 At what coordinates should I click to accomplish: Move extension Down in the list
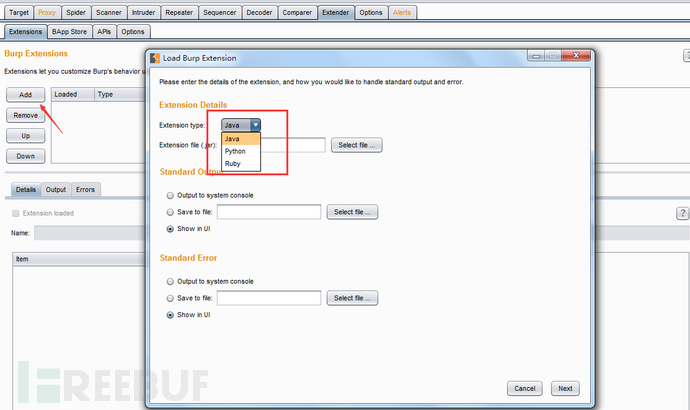26,156
